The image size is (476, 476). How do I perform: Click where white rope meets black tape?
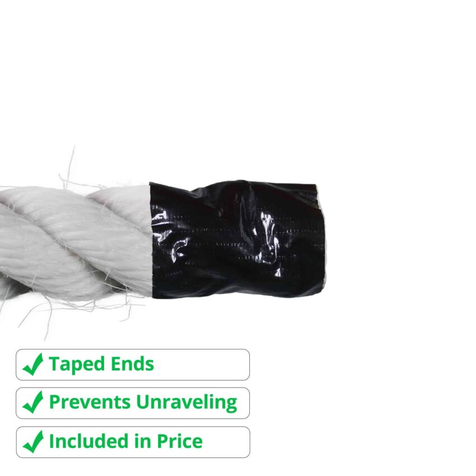(151, 240)
